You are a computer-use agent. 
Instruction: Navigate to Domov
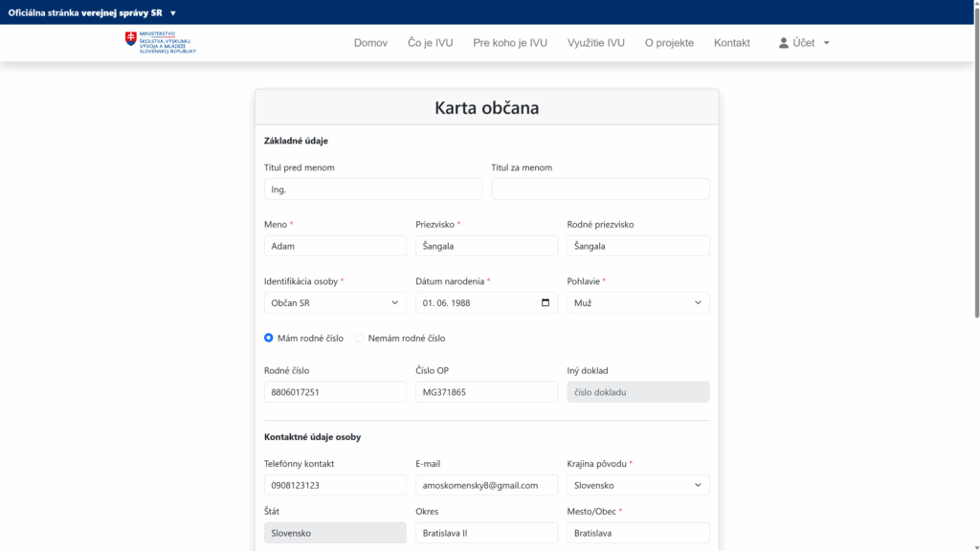coord(370,42)
